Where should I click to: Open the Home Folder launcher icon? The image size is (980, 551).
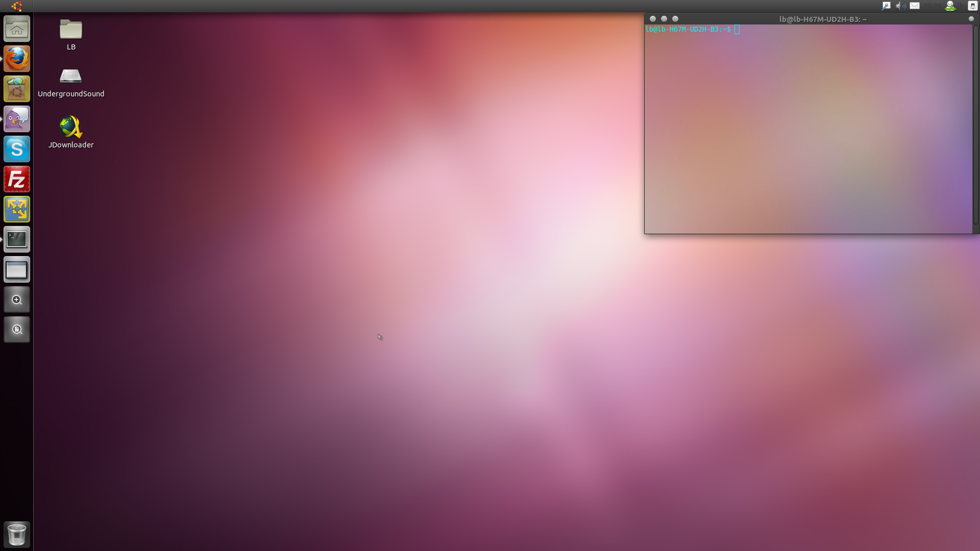tap(17, 29)
